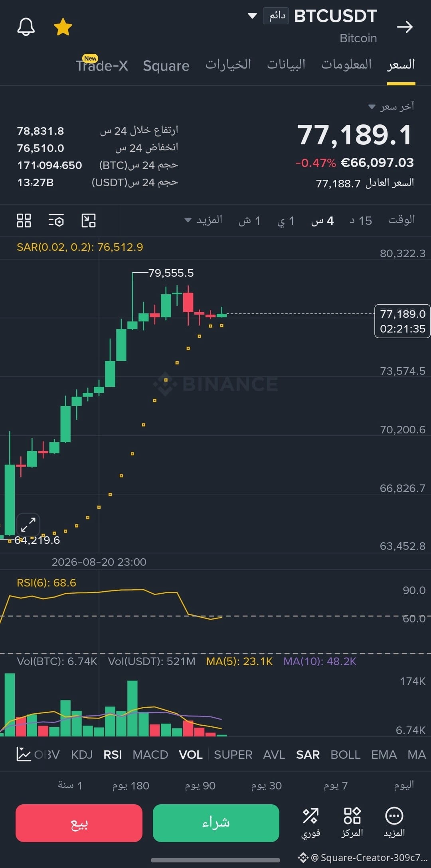Expand chart to fullscreen with arrows icon
The image size is (431, 868).
(x=28, y=525)
